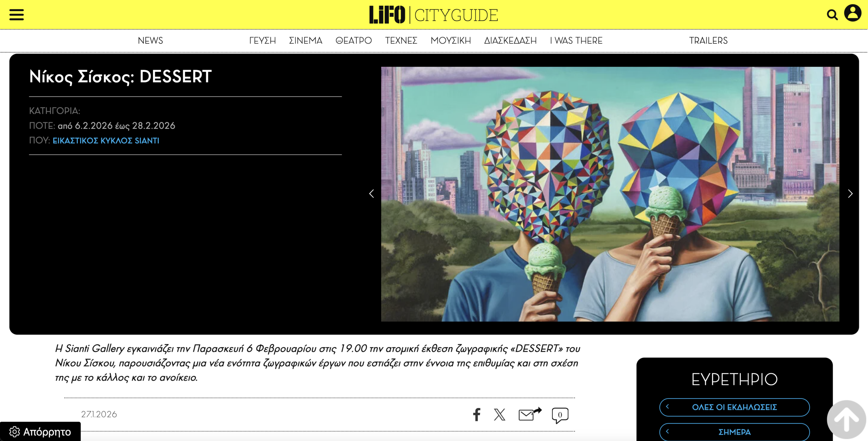Share the article on X
Image resolution: width=868 pixels, height=441 pixels.
[499, 415]
